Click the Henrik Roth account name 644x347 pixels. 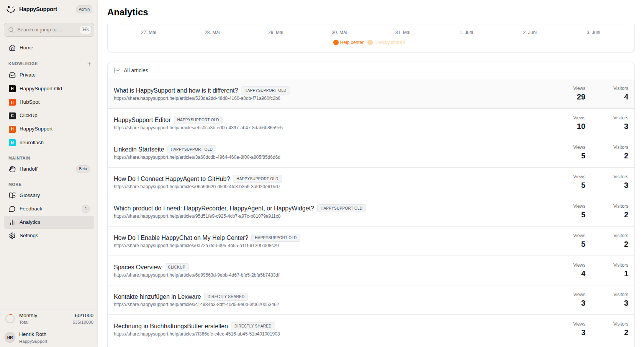33,334
